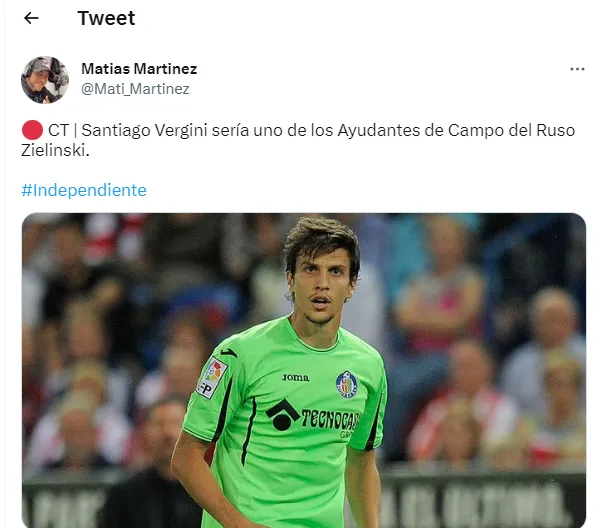Click the black Joma mark on shoulder
Image resolution: width=596 pixels, height=528 pixels.
coord(228,352)
